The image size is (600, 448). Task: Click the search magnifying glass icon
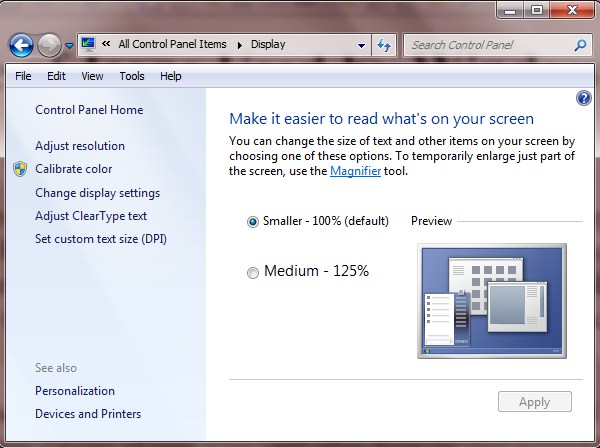tap(580, 45)
